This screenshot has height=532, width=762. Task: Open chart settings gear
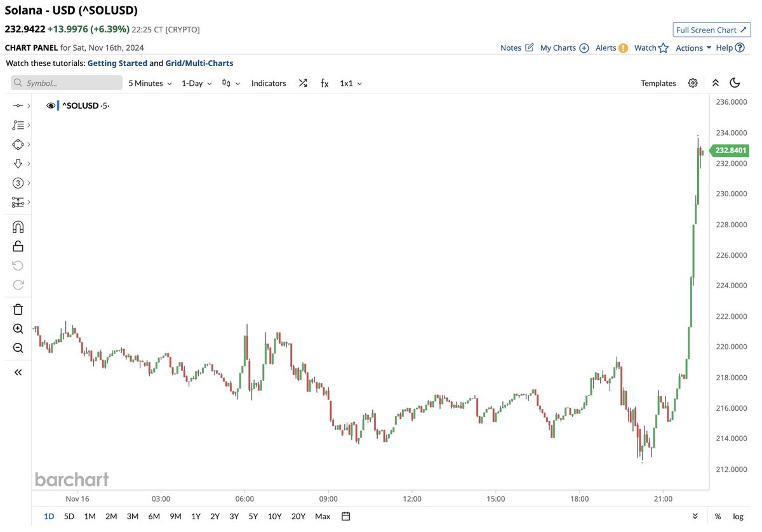coord(693,83)
